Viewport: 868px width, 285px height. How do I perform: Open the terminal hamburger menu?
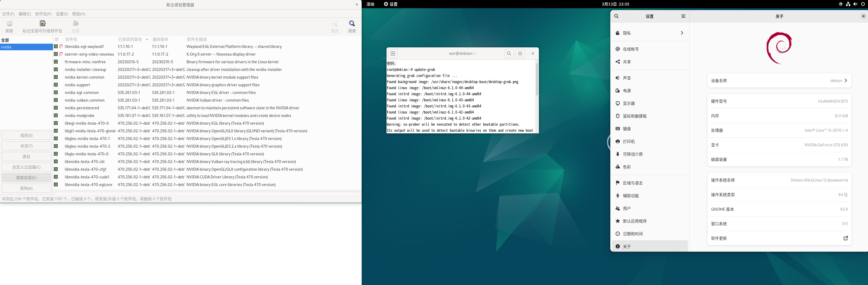[x=520, y=53]
